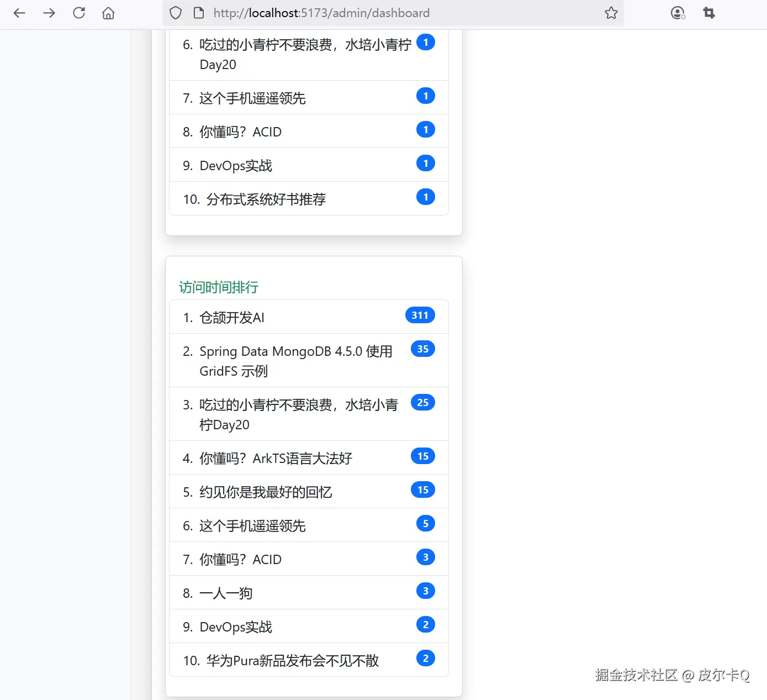Open the browser home page
This screenshot has width=767, height=700.
click(108, 13)
